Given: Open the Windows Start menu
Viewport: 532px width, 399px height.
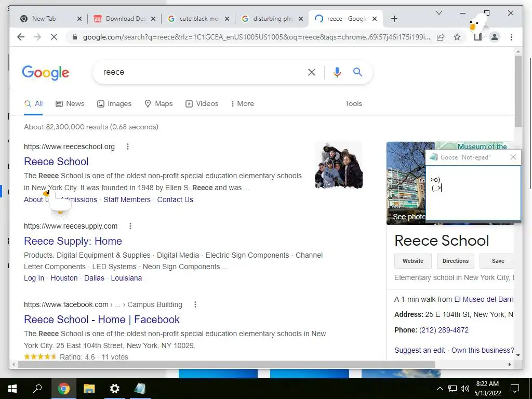Looking at the screenshot, I should pos(12,389).
